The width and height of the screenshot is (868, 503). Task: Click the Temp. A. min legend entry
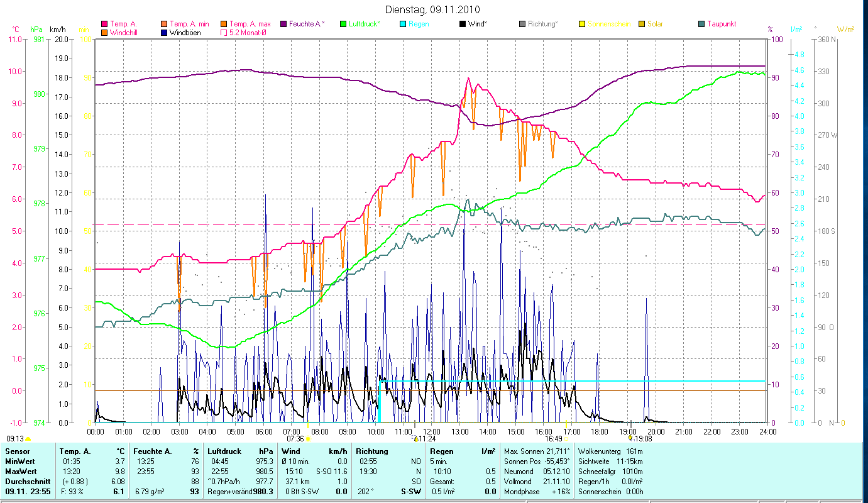[190, 25]
